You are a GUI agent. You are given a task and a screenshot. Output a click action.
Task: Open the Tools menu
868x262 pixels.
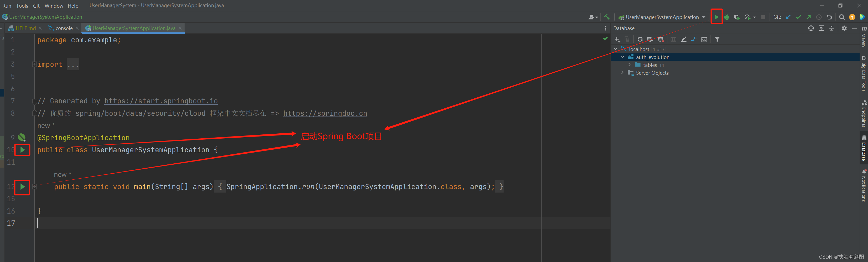22,6
